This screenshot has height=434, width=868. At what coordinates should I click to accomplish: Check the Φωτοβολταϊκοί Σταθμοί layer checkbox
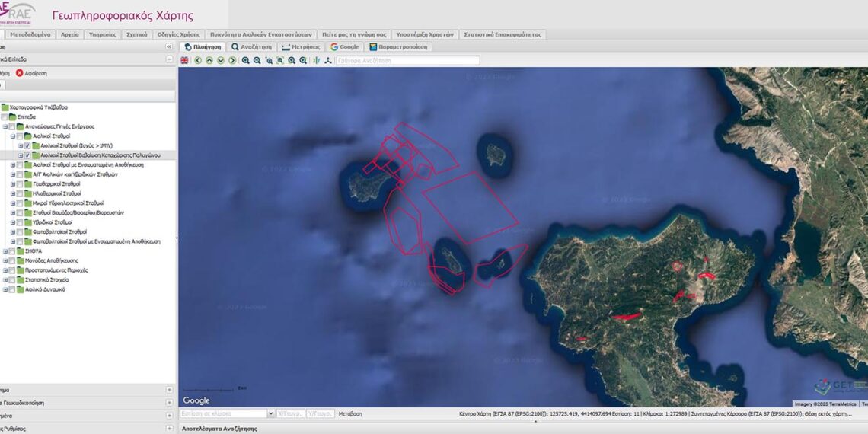pyautogui.click(x=19, y=232)
